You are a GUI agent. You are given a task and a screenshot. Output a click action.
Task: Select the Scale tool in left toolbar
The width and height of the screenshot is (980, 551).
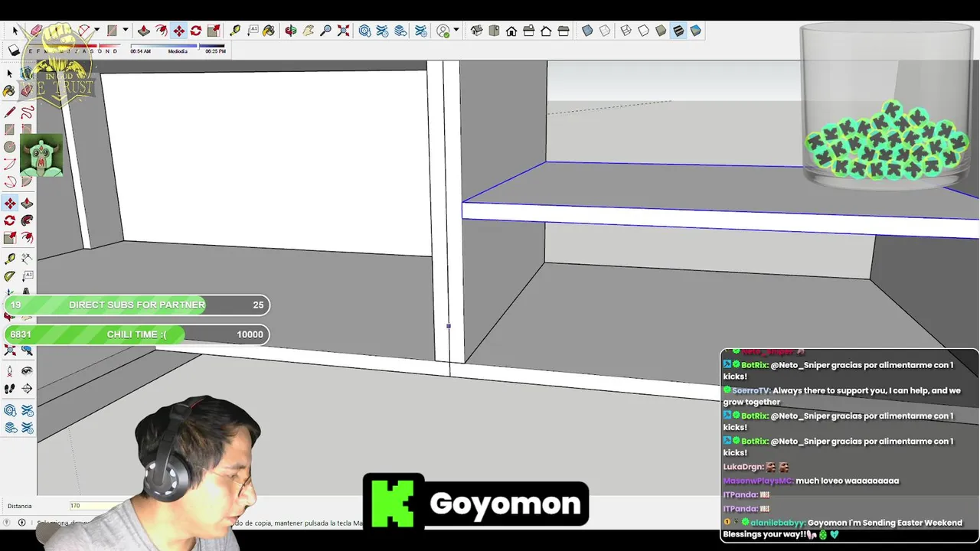pos(9,238)
